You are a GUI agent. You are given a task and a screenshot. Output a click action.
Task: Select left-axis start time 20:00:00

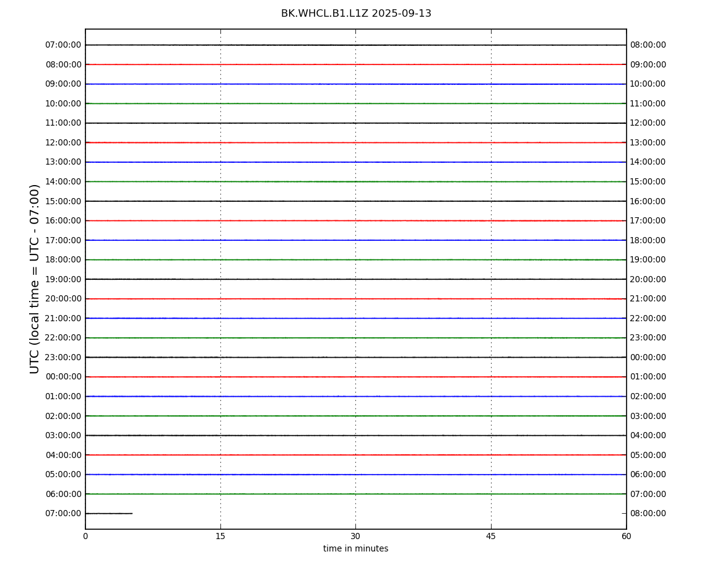[x=63, y=299]
